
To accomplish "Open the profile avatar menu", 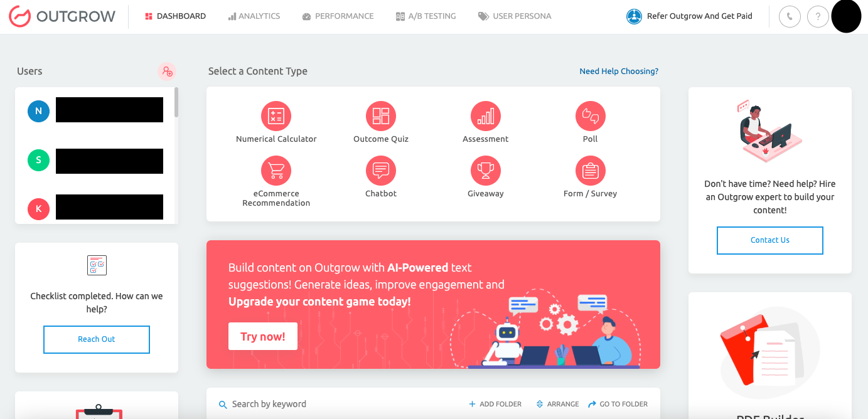I will (846, 17).
